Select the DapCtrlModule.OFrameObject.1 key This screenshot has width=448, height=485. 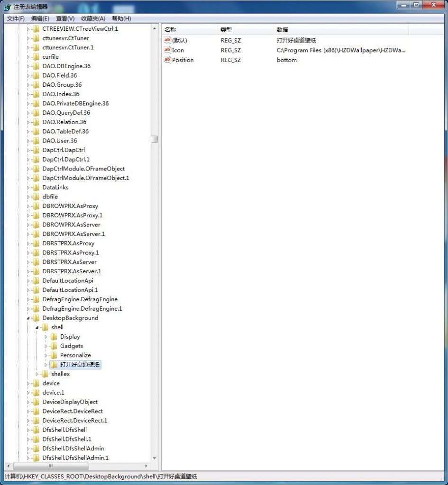(86, 178)
